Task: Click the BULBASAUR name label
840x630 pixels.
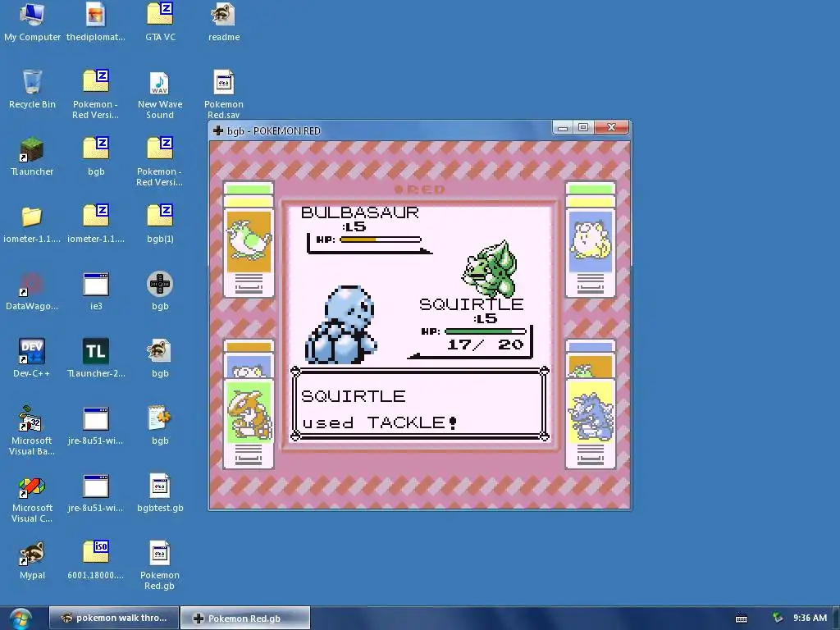Action: click(x=360, y=212)
